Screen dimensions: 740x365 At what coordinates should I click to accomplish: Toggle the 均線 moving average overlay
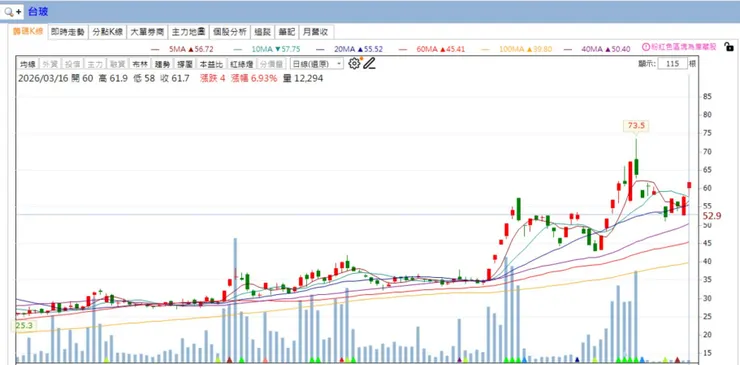(27, 64)
